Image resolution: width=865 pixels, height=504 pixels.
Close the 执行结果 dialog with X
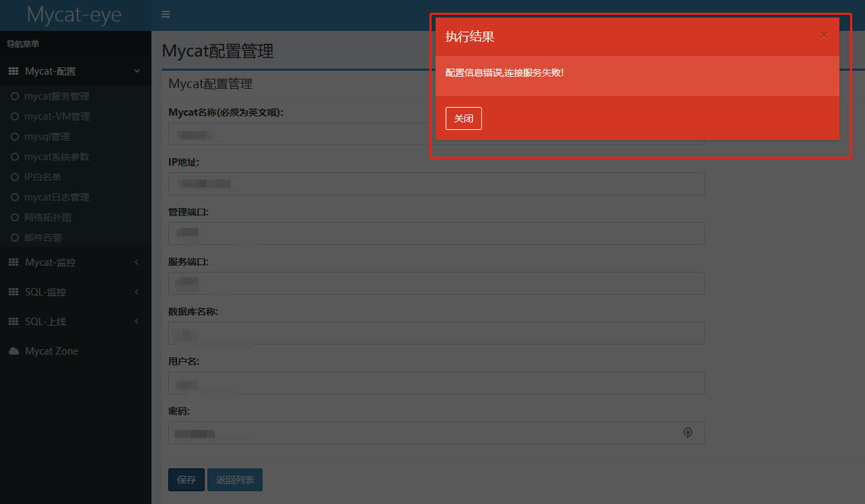click(x=824, y=35)
